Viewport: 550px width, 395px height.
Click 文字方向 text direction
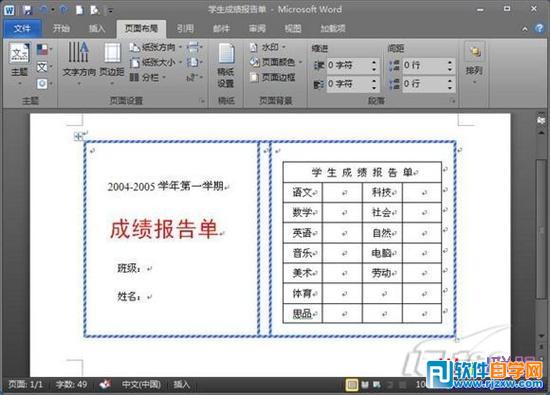79,63
